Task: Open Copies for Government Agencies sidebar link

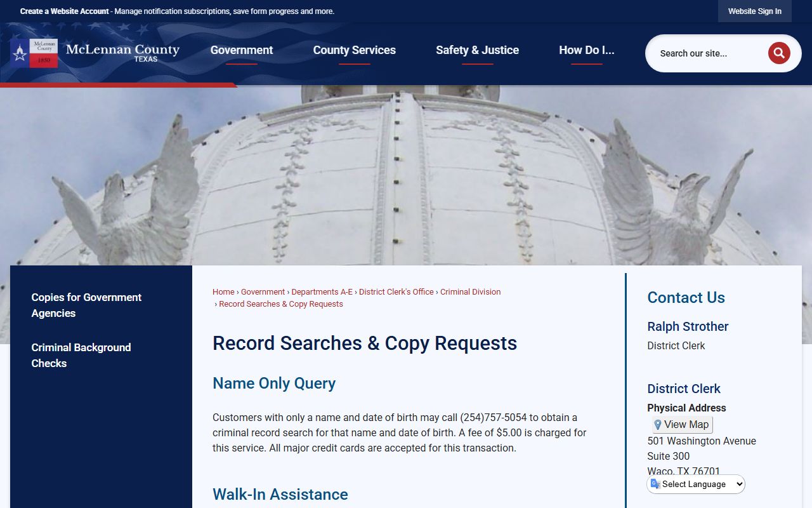Action: click(86, 305)
